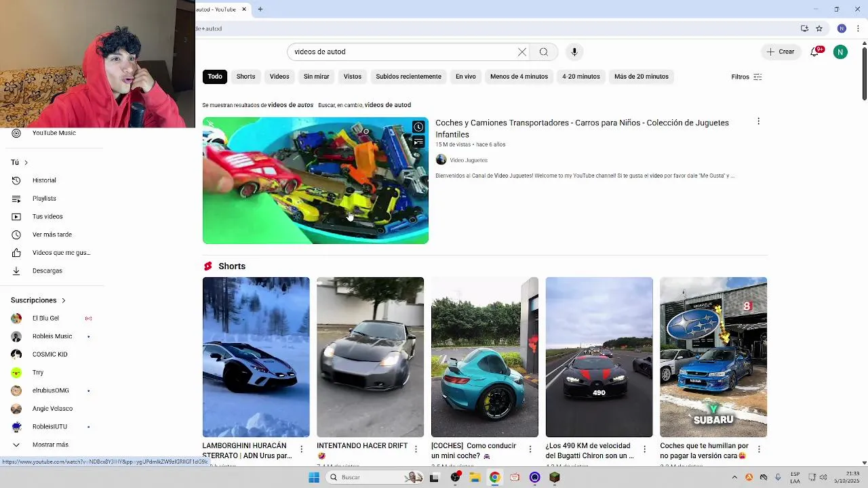Screen dimensions: 868x488
Task: Start voice search with the microphone icon
Action: (x=574, y=52)
